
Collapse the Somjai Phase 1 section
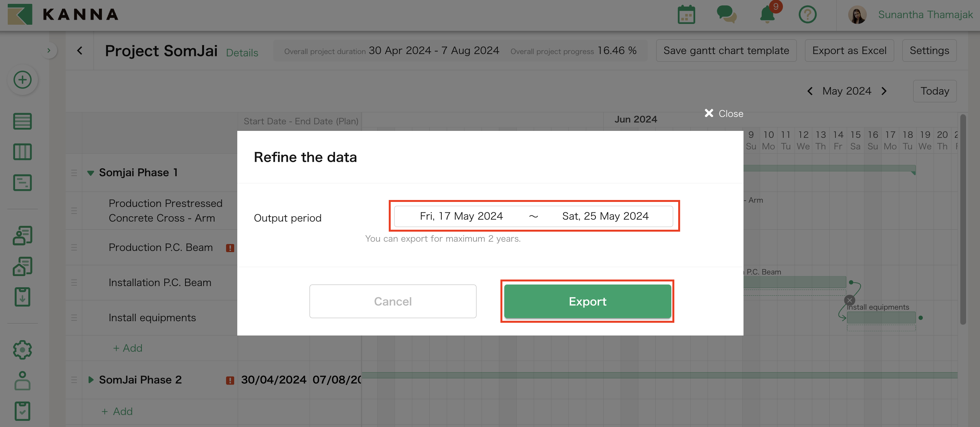(x=91, y=173)
